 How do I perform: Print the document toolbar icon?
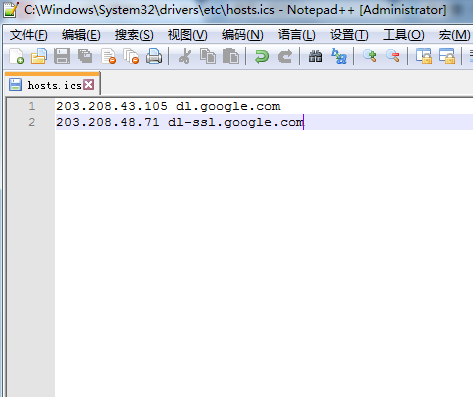154,56
